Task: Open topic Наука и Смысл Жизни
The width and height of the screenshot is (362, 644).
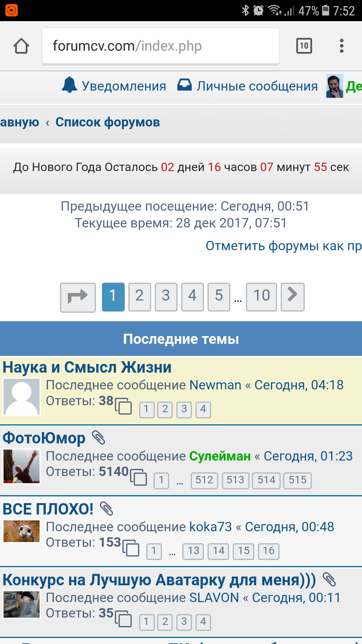Action: pos(87,367)
